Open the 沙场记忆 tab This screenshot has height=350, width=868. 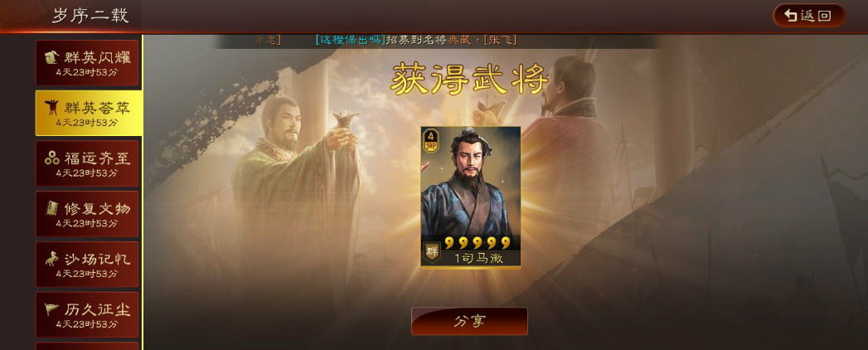point(87,265)
